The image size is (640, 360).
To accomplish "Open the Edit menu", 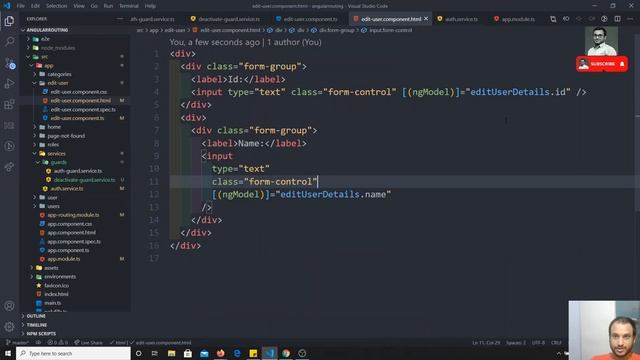I will click(x=36, y=6).
